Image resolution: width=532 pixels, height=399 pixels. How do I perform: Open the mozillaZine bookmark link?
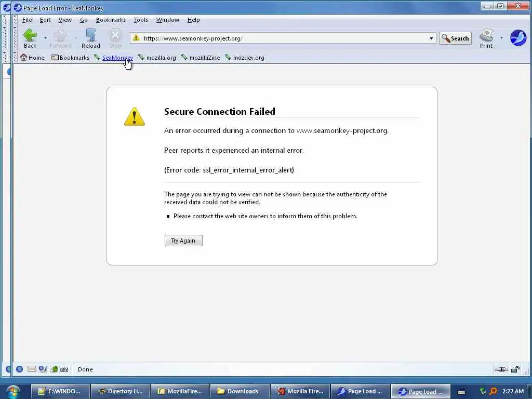click(201, 58)
